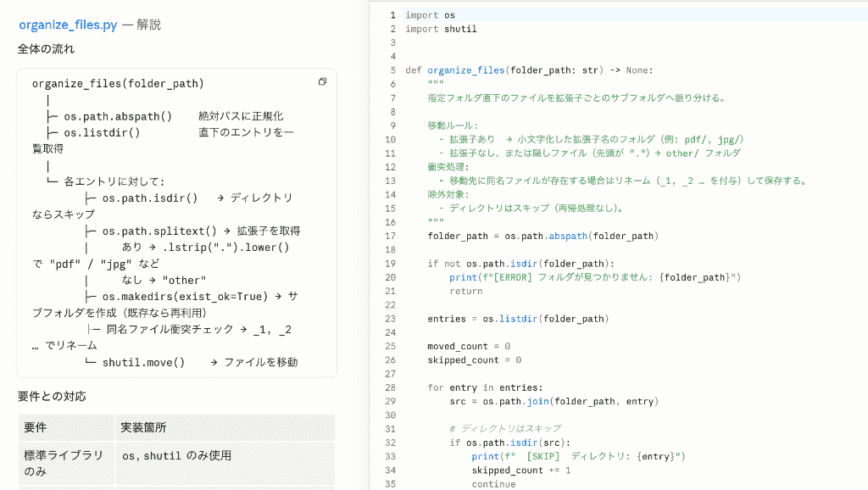Click the 要件 table header cell
The image size is (868, 490).
[x=66, y=427]
